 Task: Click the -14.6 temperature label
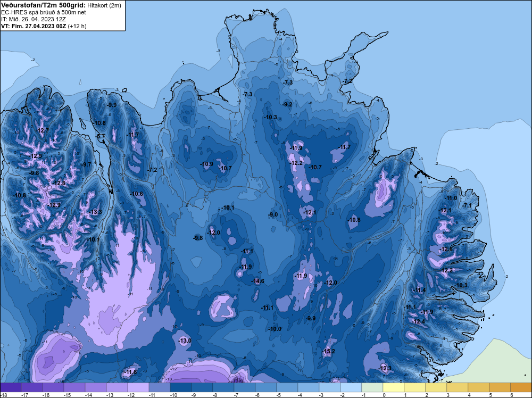tap(257, 281)
